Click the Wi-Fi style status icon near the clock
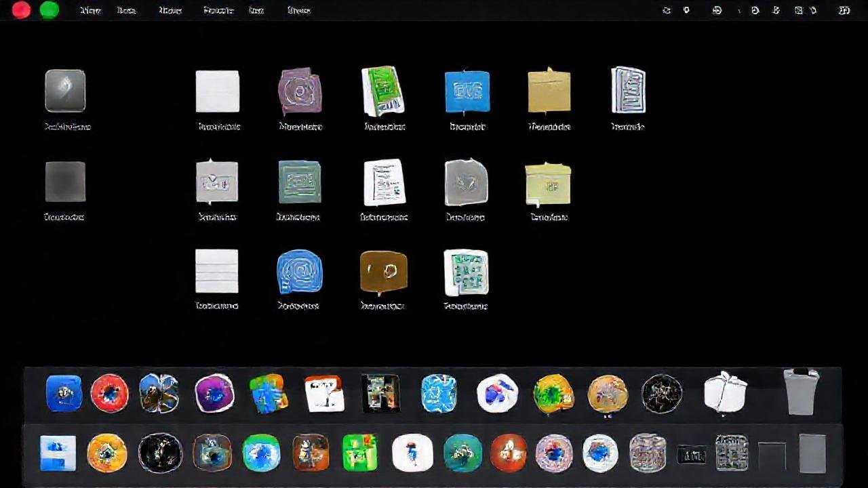868x488 pixels. tap(715, 10)
